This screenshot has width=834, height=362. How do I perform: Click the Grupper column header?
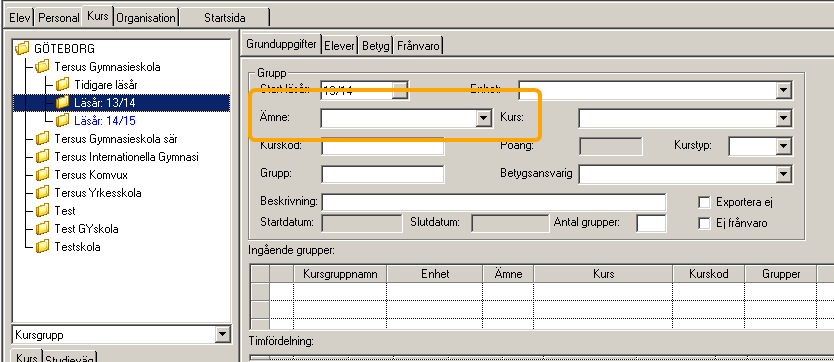pyautogui.click(x=781, y=274)
